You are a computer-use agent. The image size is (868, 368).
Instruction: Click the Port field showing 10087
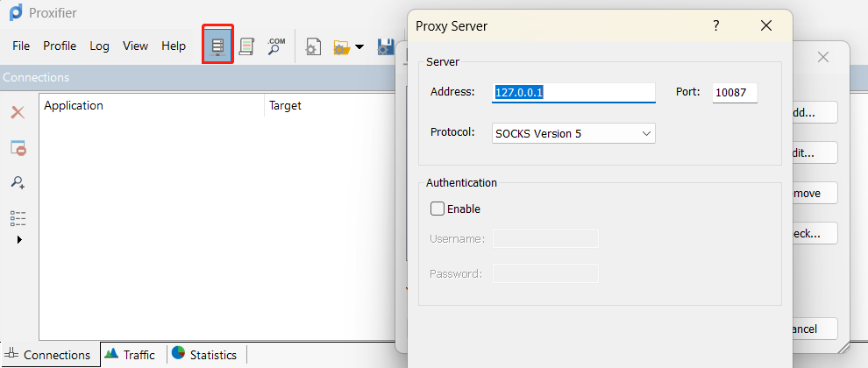pos(735,93)
